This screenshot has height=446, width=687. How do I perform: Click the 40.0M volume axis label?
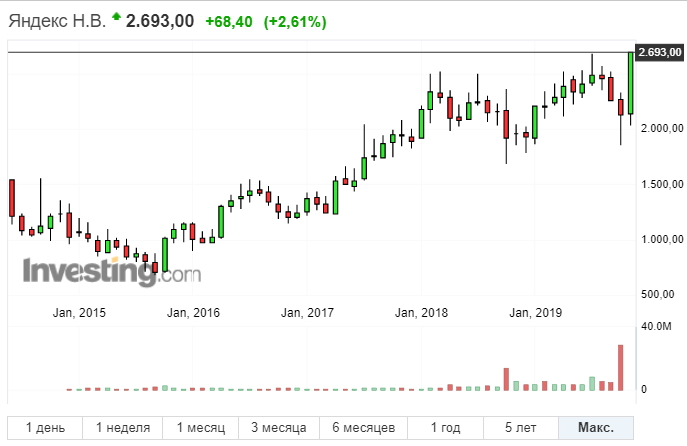pyautogui.click(x=656, y=326)
